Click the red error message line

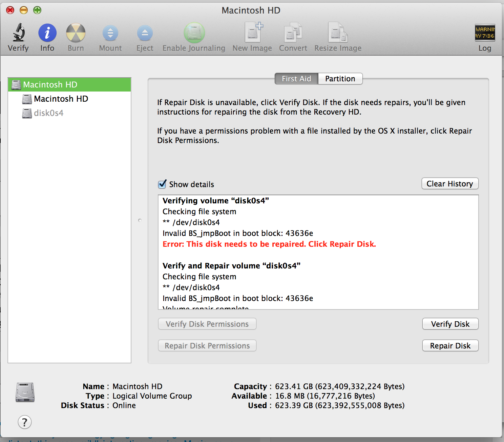269,244
